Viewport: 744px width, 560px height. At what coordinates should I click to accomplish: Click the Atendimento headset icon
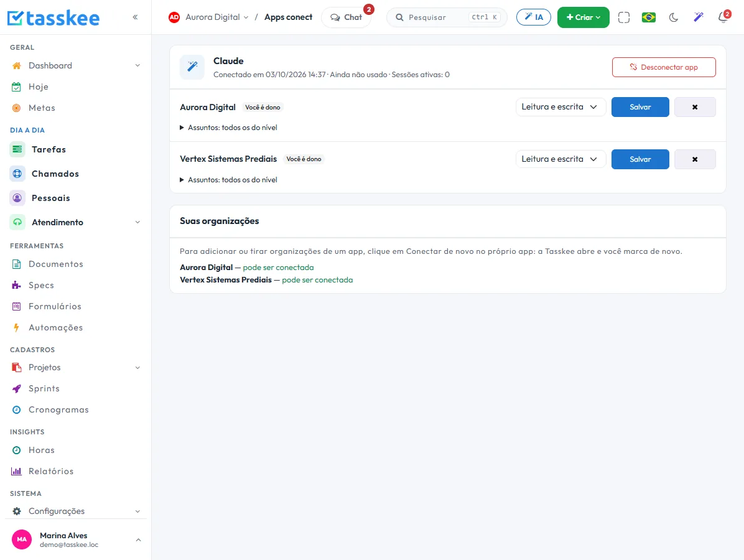point(17,222)
